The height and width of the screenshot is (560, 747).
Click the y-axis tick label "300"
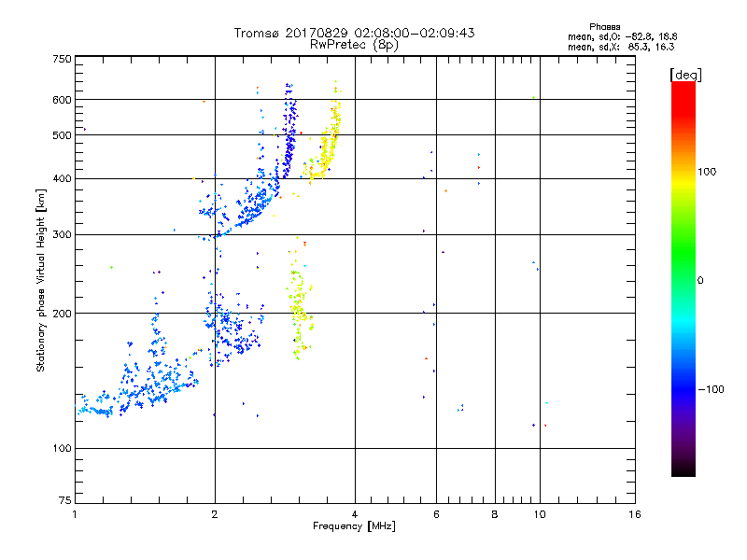coord(63,235)
